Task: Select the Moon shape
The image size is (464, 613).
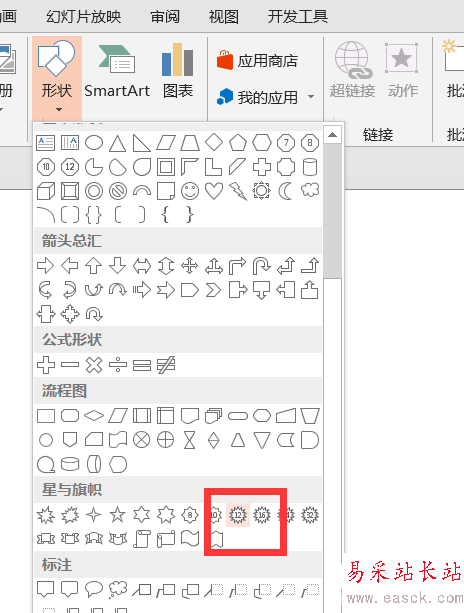Action: 285,191
